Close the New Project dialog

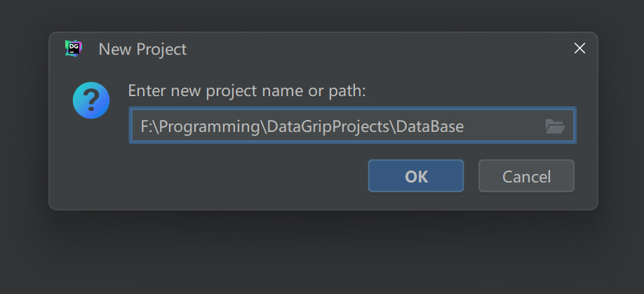[579, 48]
